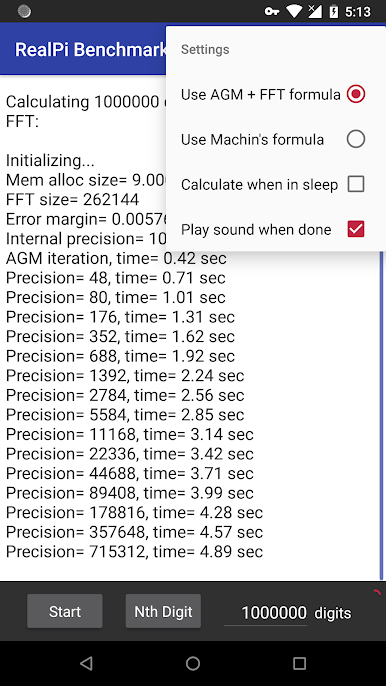
Task: Focus the 1000000 digits input field
Action: 266,612
